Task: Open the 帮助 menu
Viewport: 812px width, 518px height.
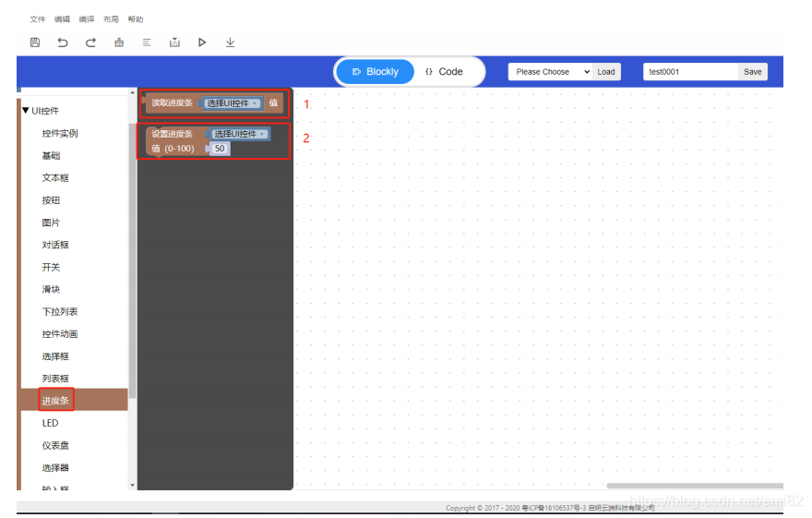Action: pos(136,19)
